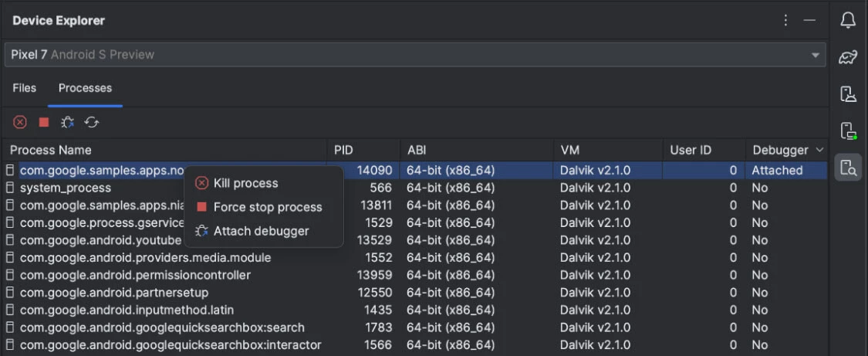Select Attach debugger in context menu
Viewport: 868px width, 356px height.
261,231
